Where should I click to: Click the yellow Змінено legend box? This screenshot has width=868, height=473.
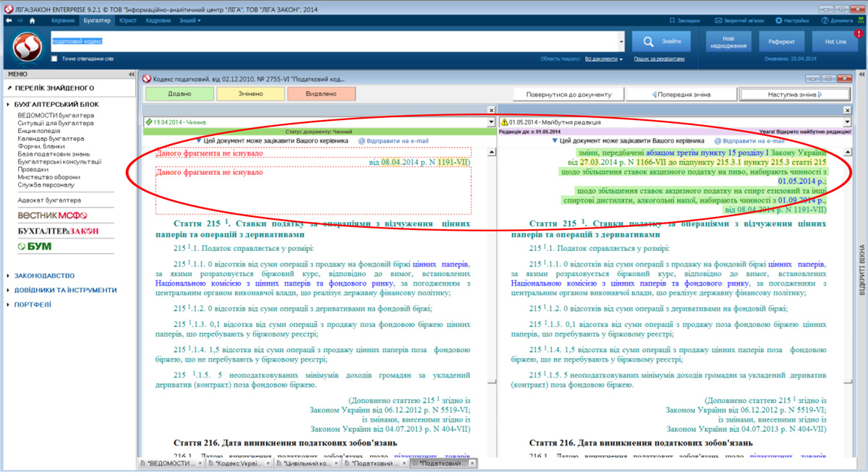pos(250,94)
